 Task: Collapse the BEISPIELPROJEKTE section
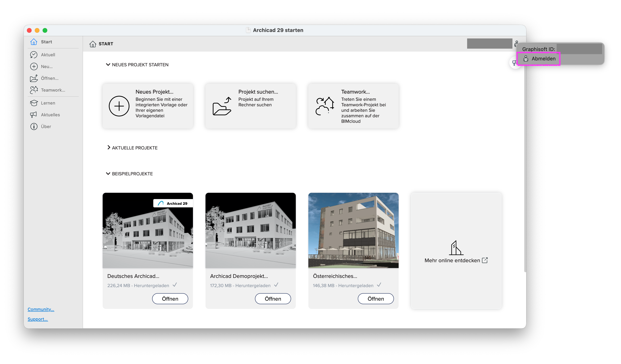[x=108, y=174]
